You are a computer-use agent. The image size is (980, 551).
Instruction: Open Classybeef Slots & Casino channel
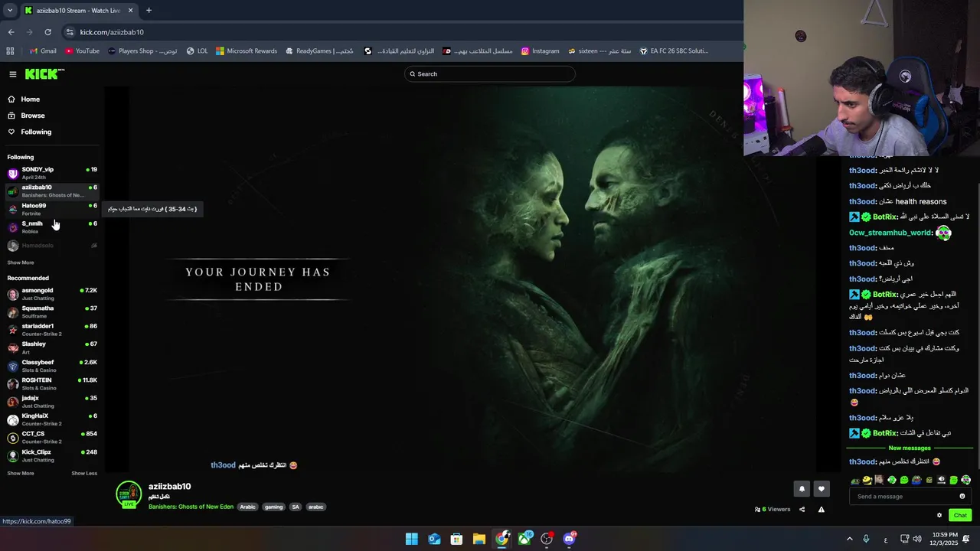click(x=52, y=366)
